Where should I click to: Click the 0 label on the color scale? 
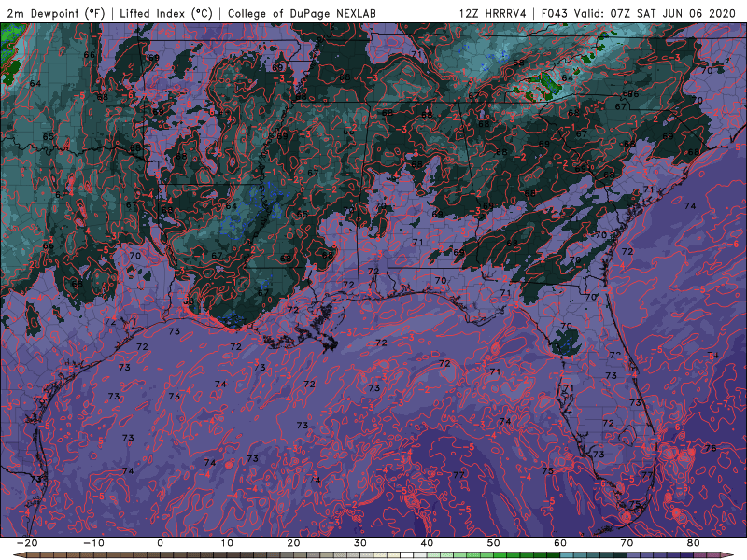tap(160, 543)
